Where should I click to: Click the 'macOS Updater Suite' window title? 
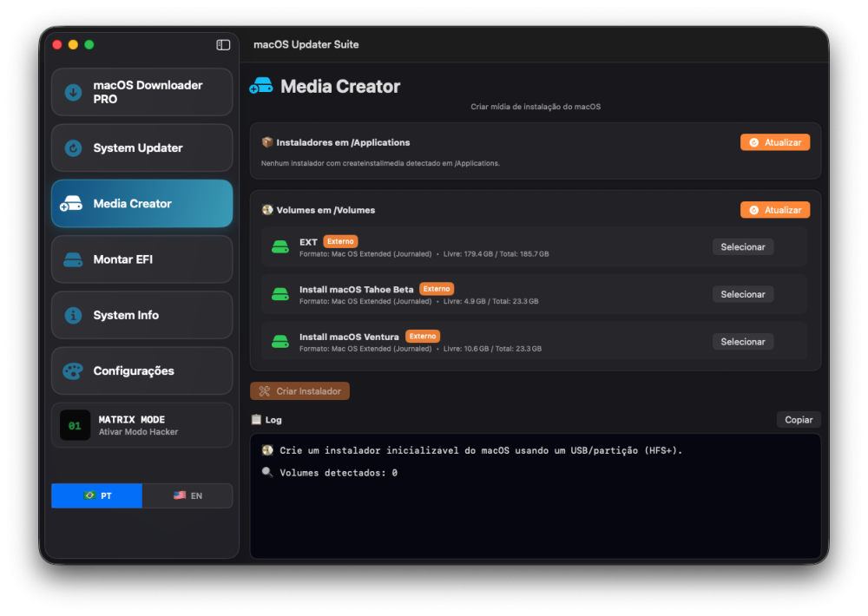[306, 44]
